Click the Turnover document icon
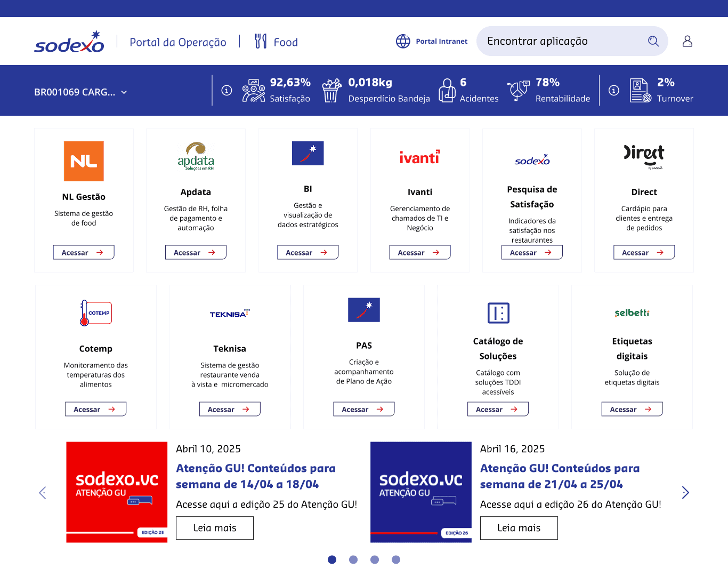The height and width of the screenshot is (577, 728). [641, 90]
